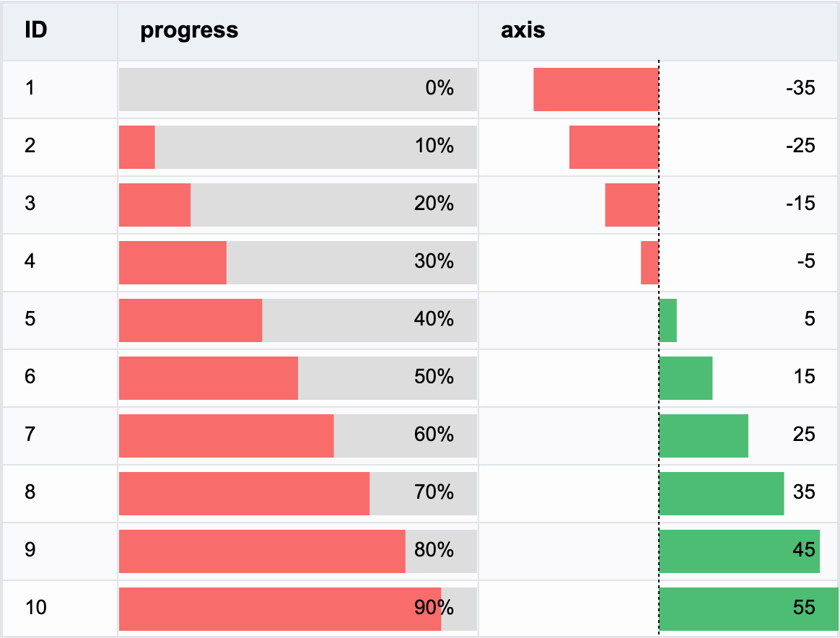Pick the 90% progress bar in row 10
840x638 pixels.
(x=298, y=609)
